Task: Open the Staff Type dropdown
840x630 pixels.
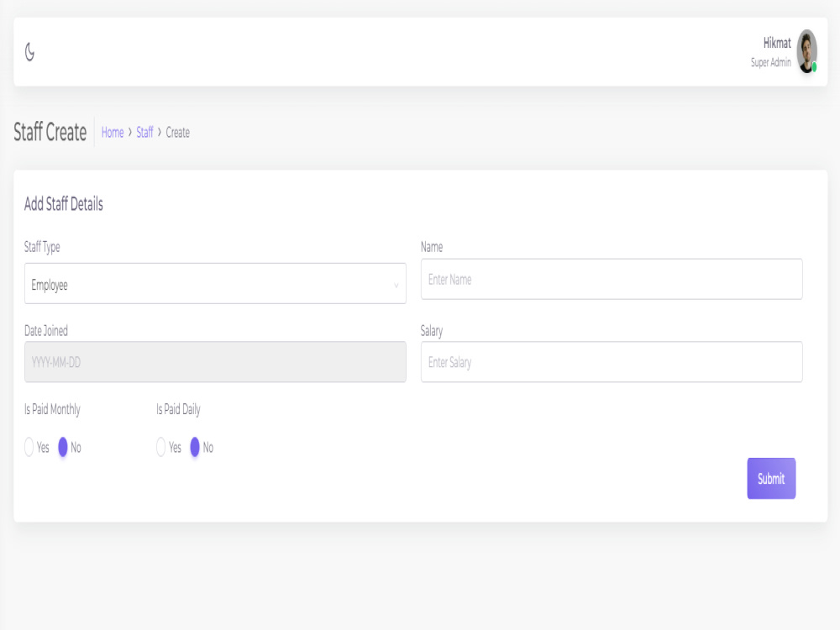Action: pyautogui.click(x=215, y=283)
